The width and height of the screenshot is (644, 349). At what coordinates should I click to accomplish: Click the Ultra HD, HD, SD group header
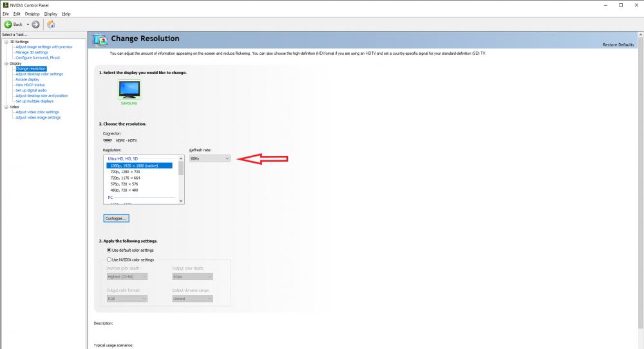pos(123,159)
